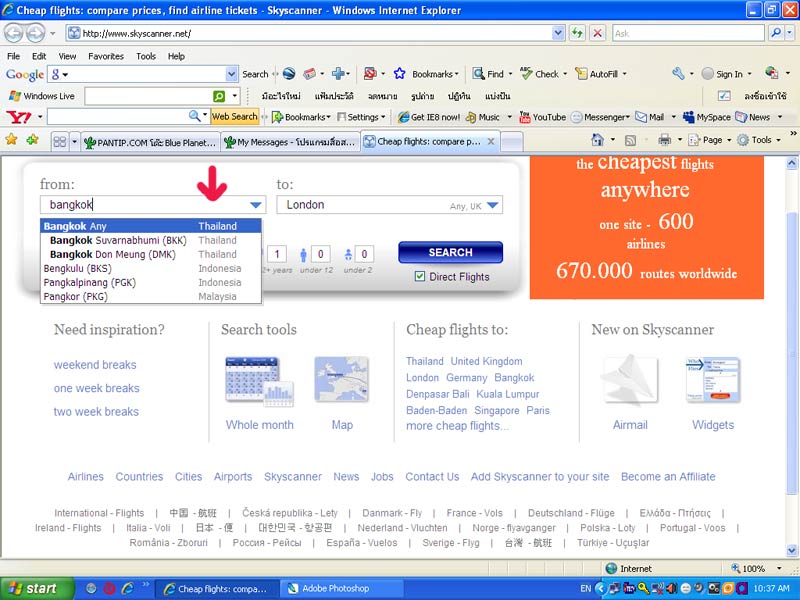
Task: Click the Widgets preview image
Action: coord(713,380)
